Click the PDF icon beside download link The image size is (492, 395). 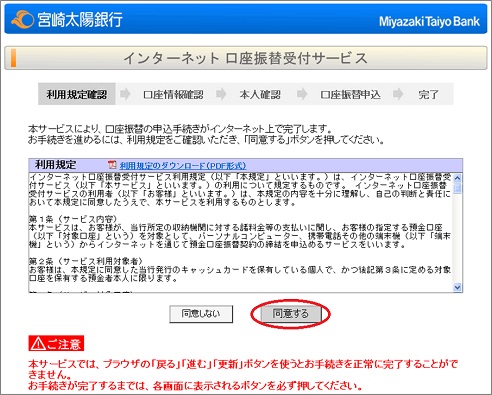(112, 165)
